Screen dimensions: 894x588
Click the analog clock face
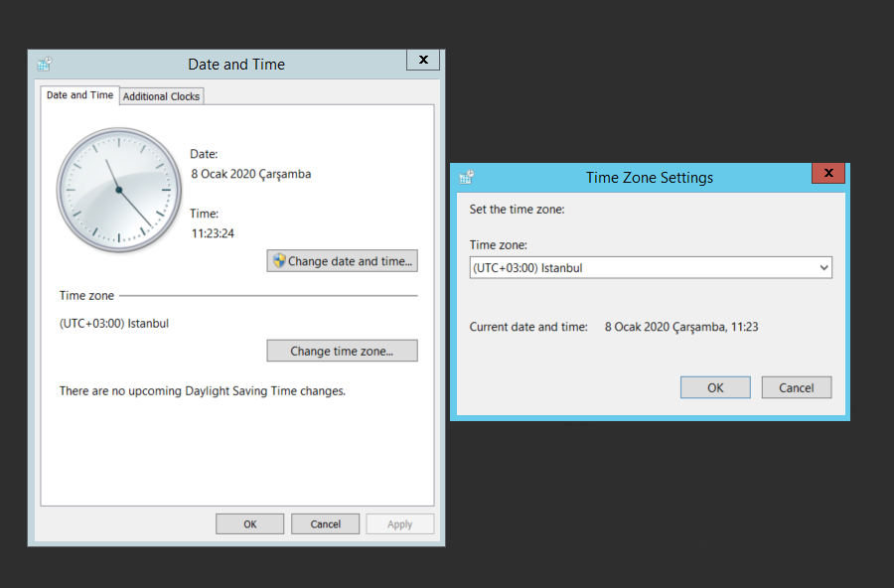point(118,190)
